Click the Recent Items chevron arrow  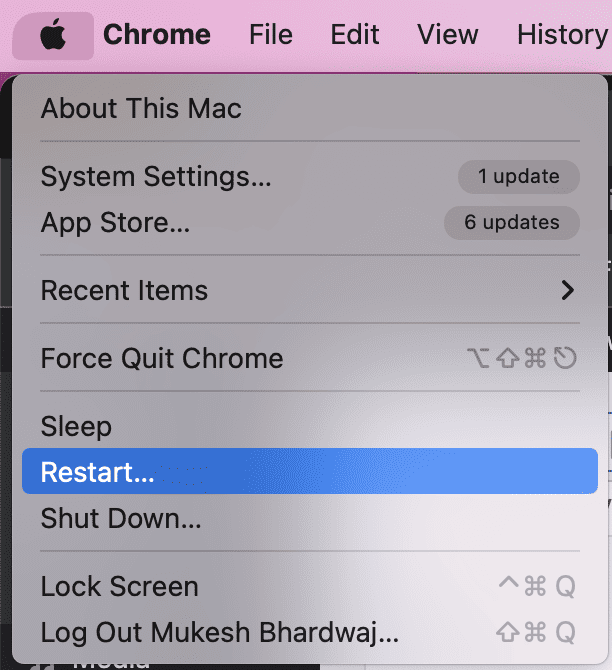pyautogui.click(x=568, y=291)
